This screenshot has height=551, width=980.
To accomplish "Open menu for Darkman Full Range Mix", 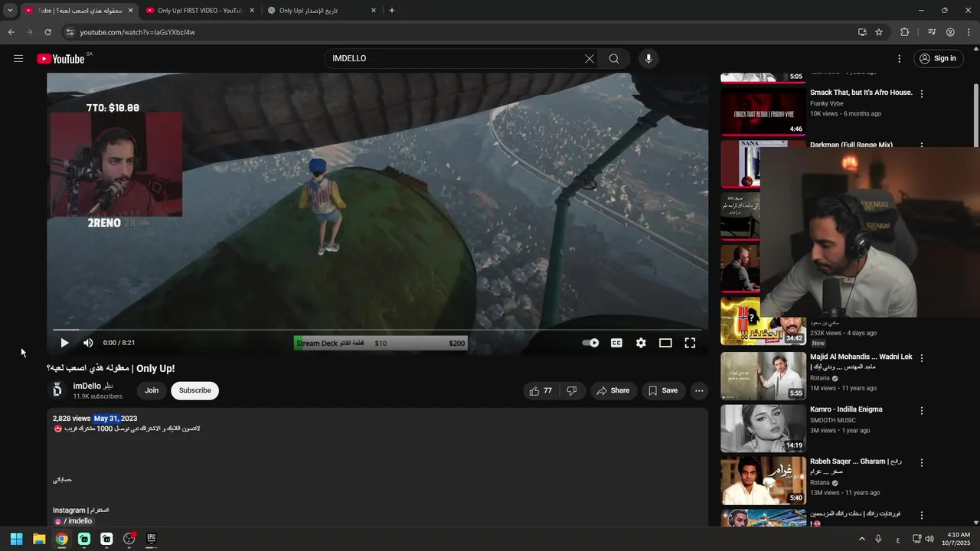I will pos(922,145).
